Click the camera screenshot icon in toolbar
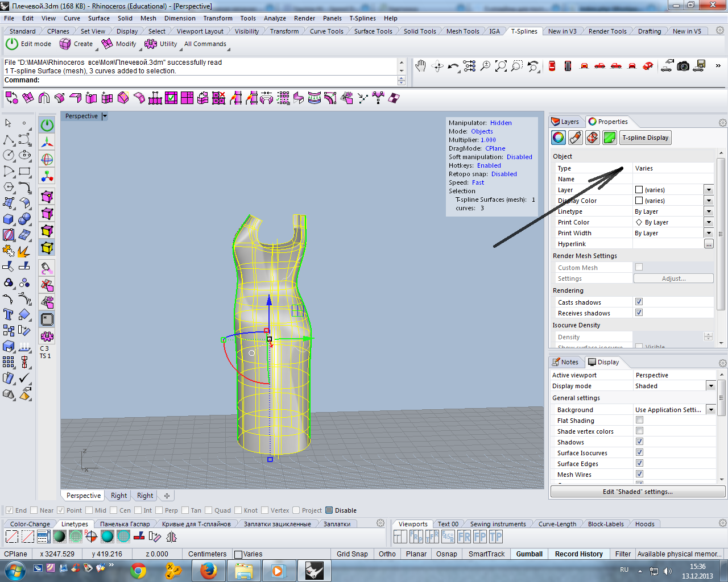Screen dimensions: 728x582 coord(683,66)
